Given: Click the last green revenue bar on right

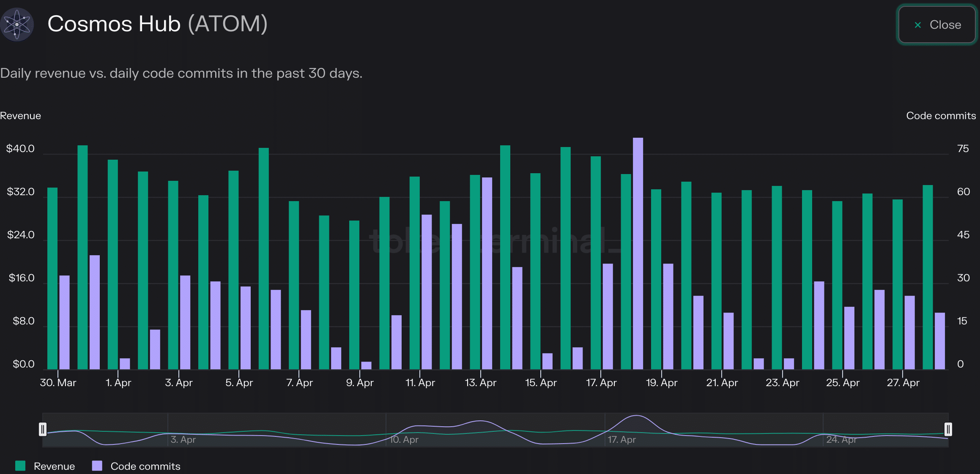Looking at the screenshot, I should (x=928, y=277).
